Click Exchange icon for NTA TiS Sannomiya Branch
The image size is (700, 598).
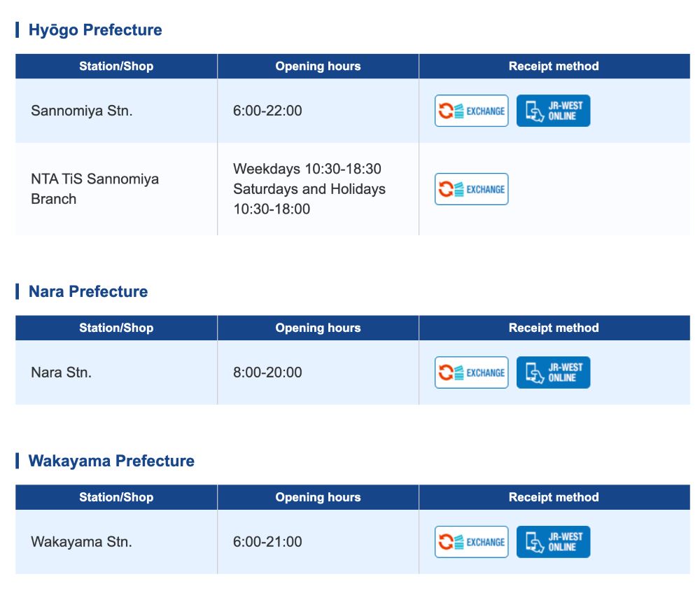[471, 189]
